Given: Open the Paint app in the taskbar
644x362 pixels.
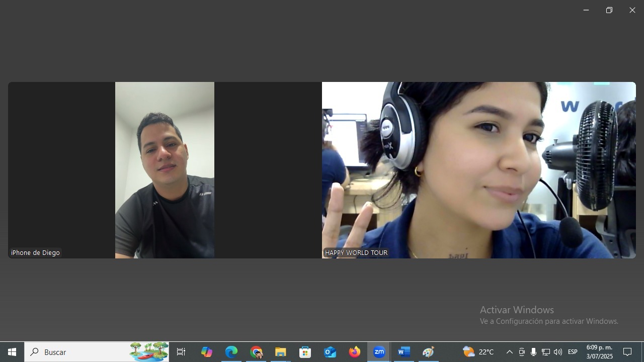Looking at the screenshot, I should [429, 352].
